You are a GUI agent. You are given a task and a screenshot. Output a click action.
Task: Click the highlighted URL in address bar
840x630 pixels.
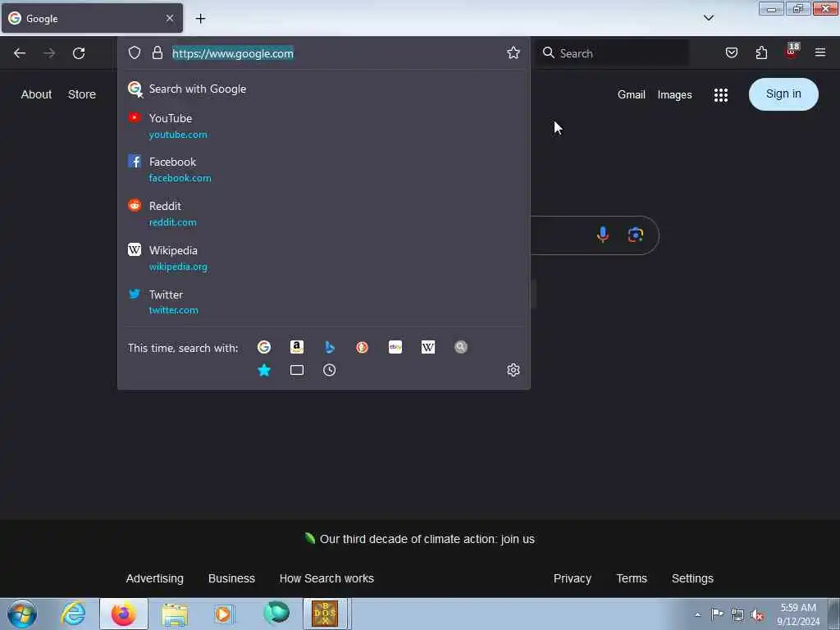pos(232,53)
